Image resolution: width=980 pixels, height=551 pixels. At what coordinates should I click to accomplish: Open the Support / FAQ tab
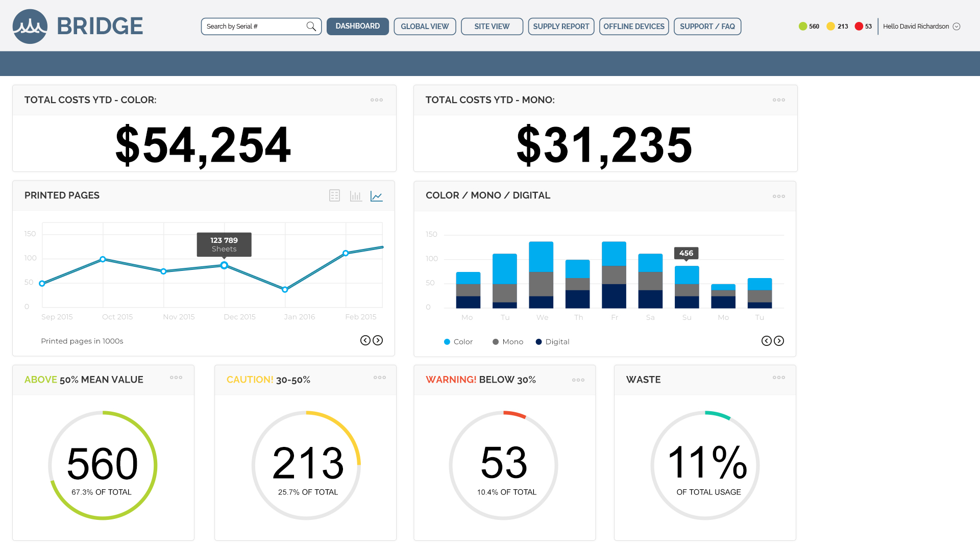tap(707, 27)
